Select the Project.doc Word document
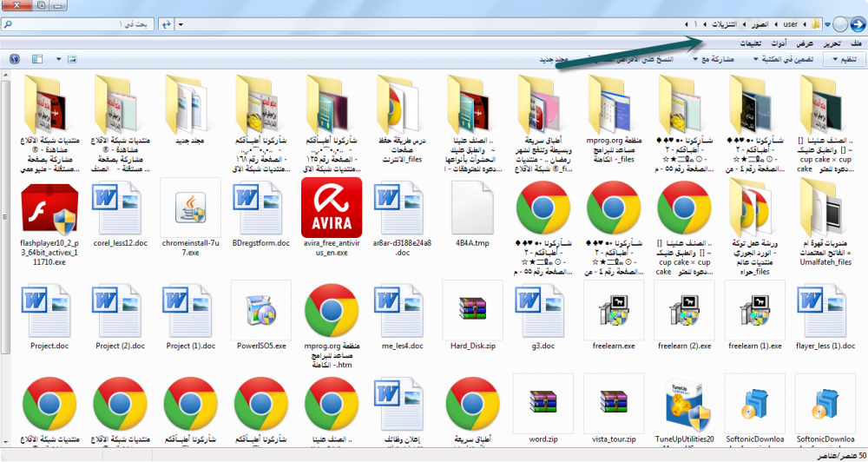 [x=49, y=310]
